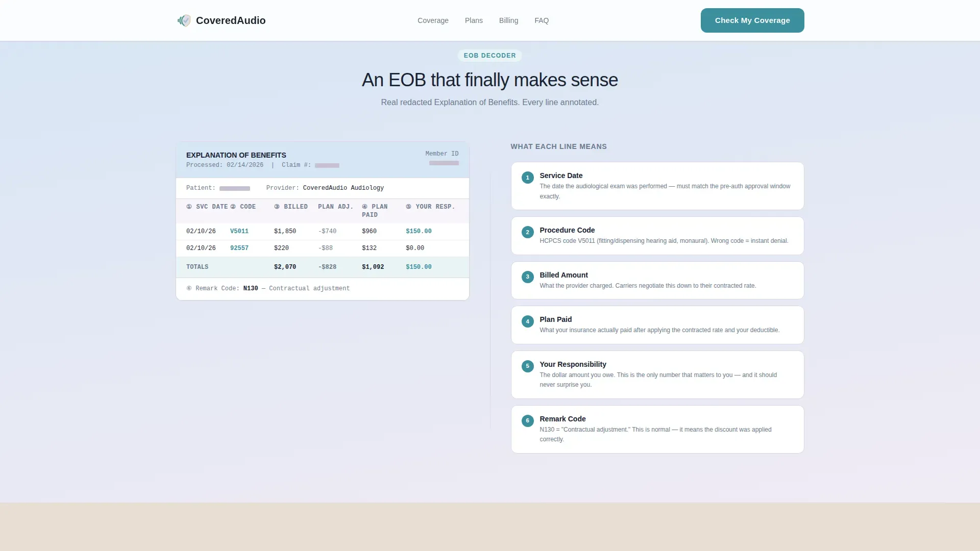Click the SVC DATE column header
Screen dimensions: 980x551
tap(207, 207)
